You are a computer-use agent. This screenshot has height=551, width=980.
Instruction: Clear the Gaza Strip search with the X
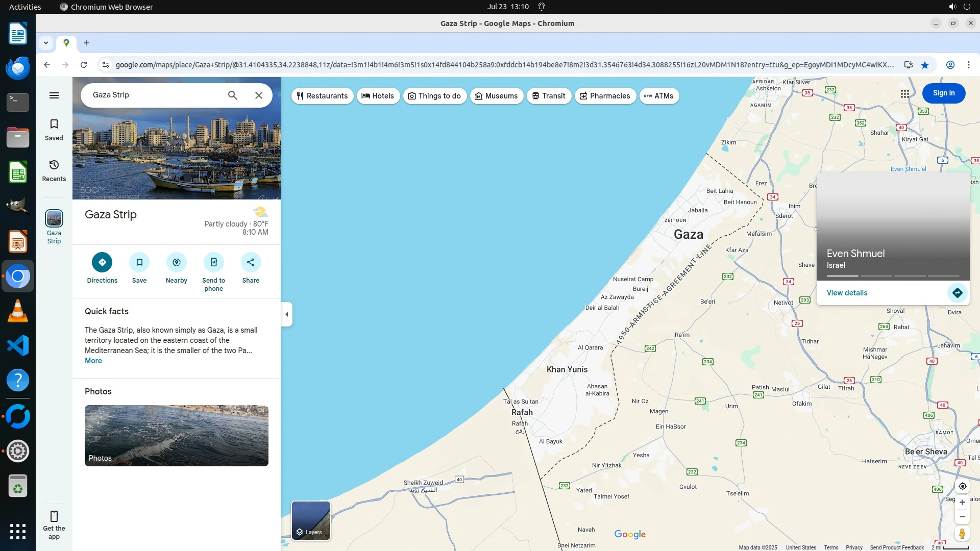coord(259,95)
